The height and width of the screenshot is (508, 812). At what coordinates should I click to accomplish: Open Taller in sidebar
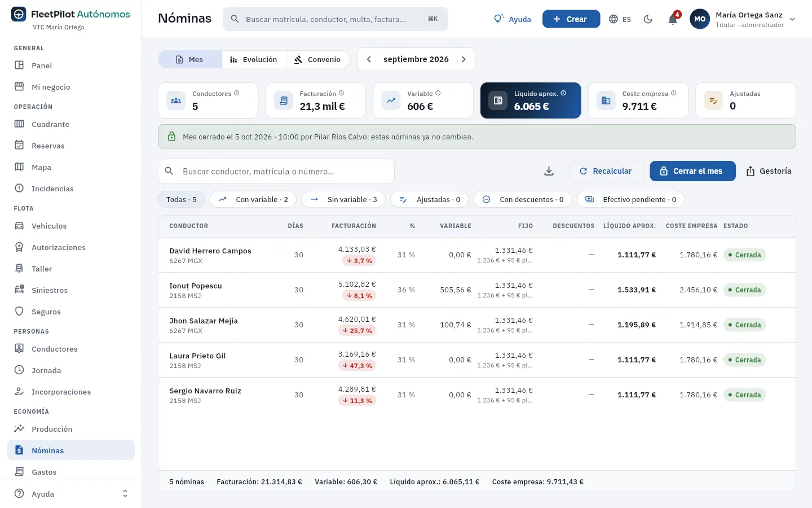[x=70, y=269]
